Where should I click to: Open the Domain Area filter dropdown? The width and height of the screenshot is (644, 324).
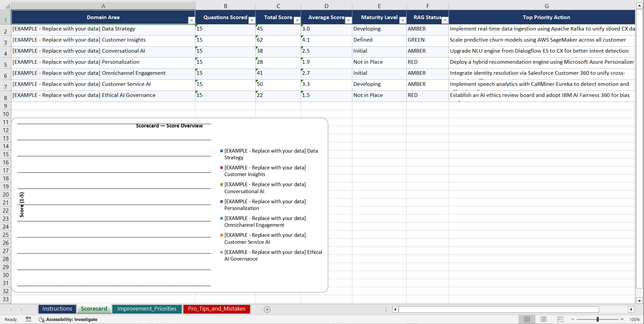pyautogui.click(x=191, y=20)
